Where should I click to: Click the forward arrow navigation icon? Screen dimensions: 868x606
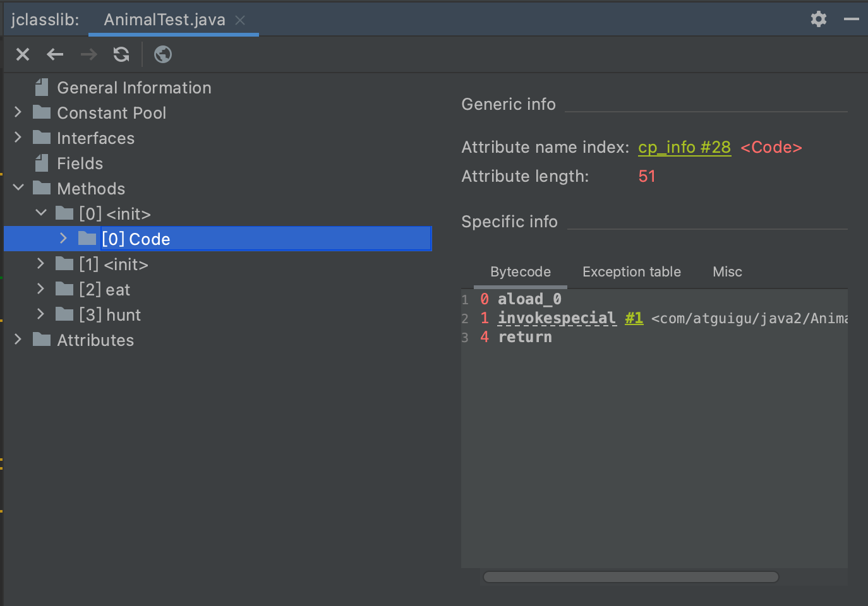tap(88, 55)
